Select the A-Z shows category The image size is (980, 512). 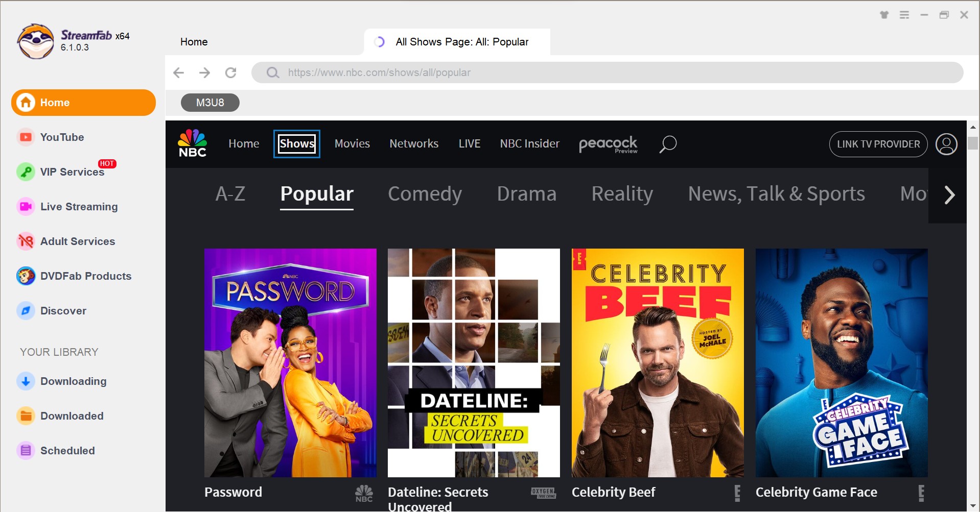230,194
